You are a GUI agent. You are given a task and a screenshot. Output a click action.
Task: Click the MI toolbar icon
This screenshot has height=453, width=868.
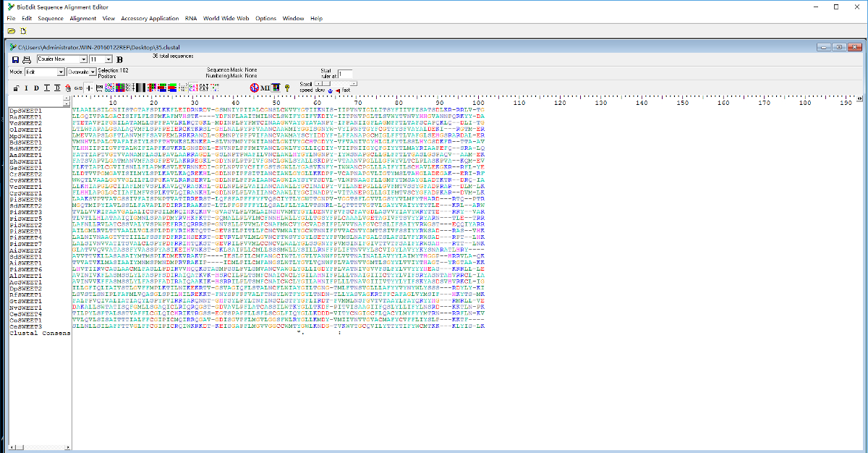265,88
